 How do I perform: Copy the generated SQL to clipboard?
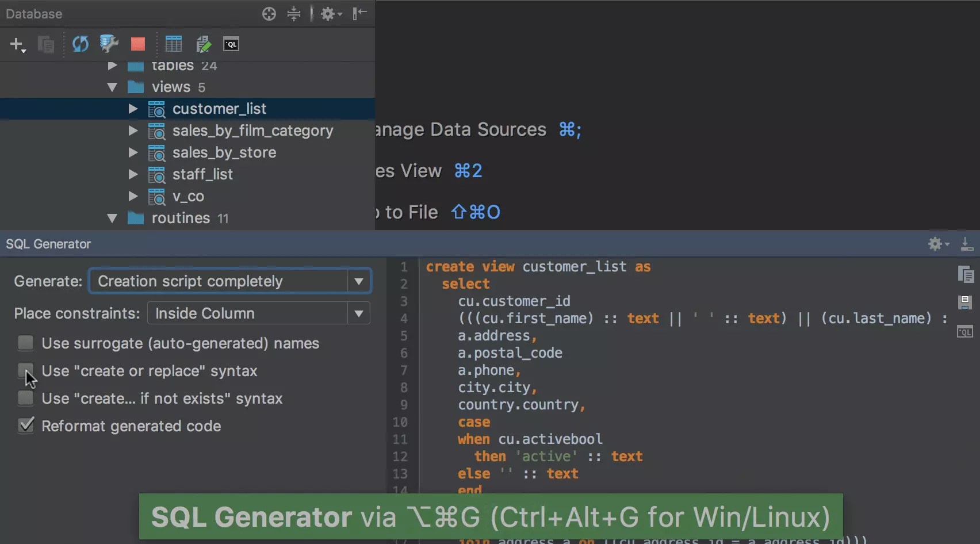pos(966,274)
